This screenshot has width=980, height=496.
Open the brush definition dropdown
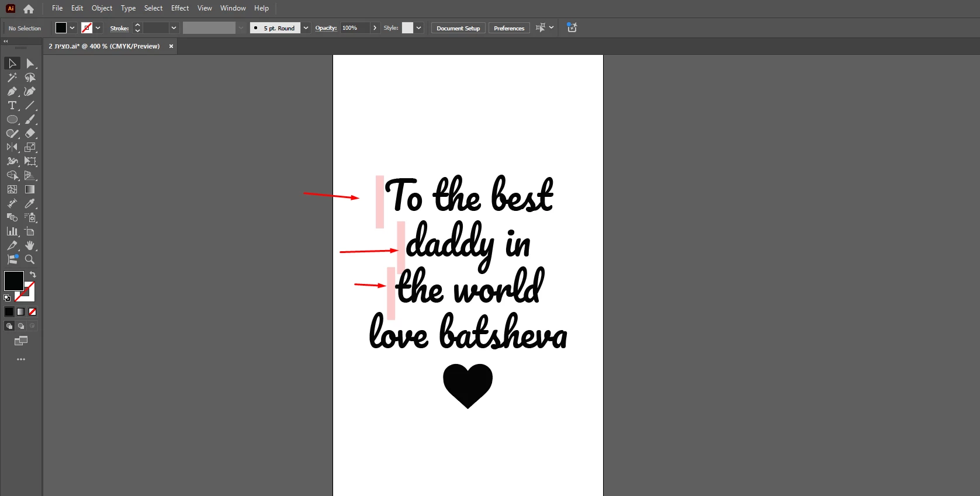click(x=306, y=28)
